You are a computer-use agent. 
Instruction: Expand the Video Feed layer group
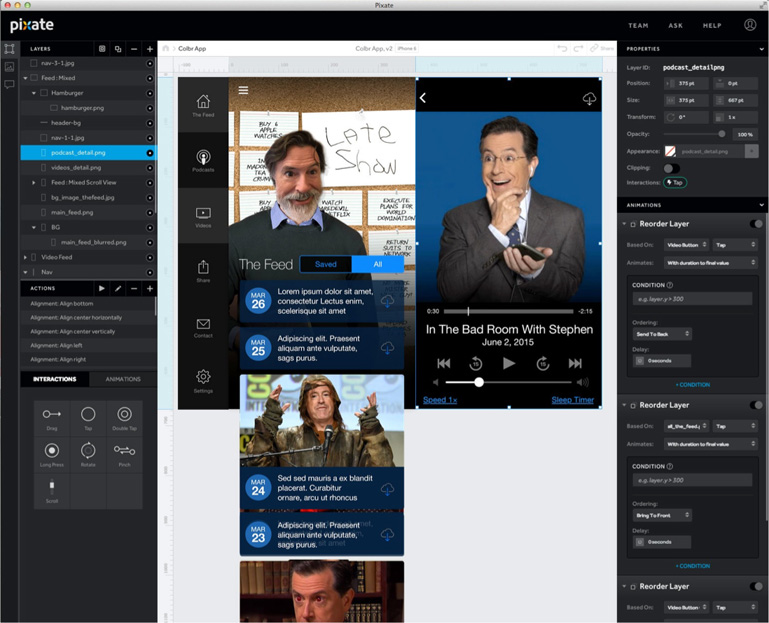tap(26, 257)
